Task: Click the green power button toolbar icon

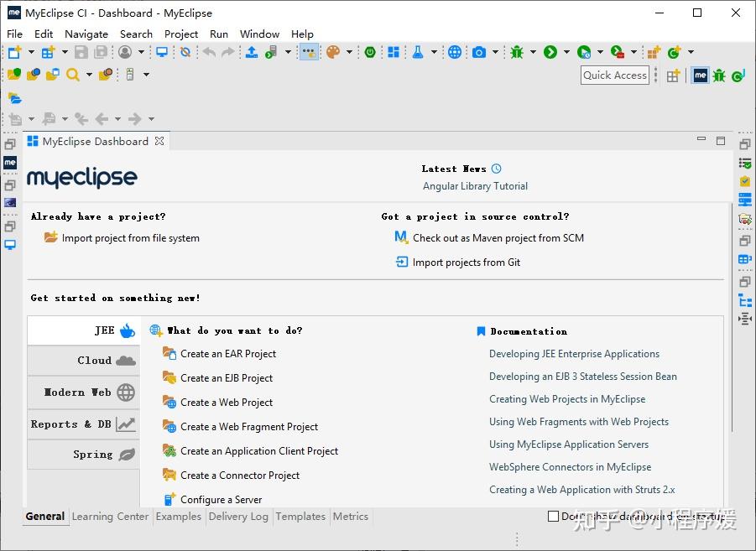Action: tap(370, 52)
